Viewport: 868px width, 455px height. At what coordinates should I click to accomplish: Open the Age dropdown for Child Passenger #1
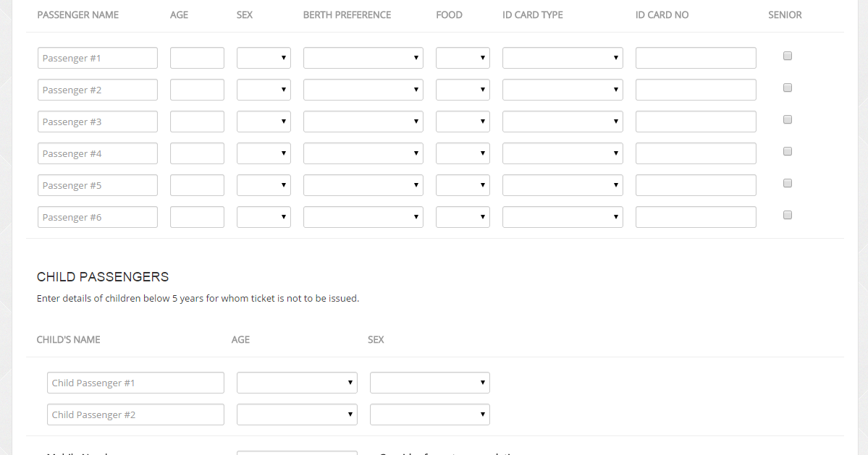click(x=296, y=382)
